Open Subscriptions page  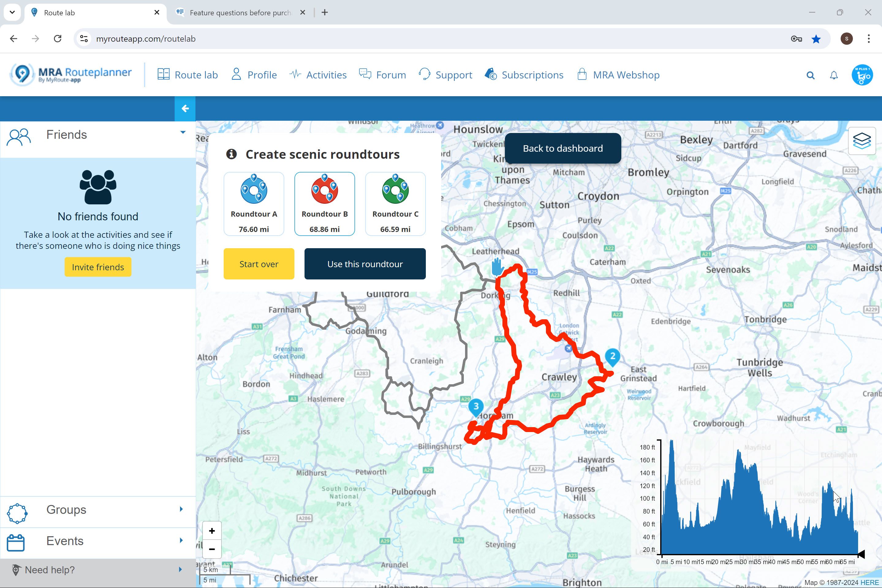click(524, 75)
